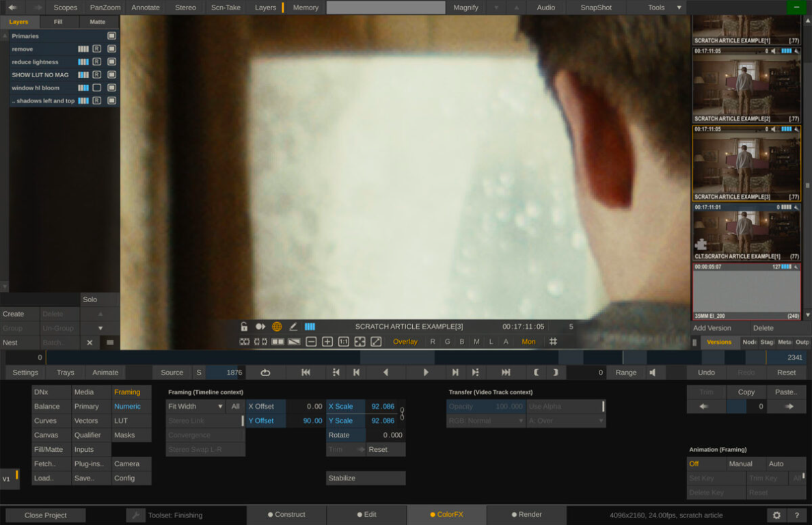Play forward
Image resolution: width=812 pixels, height=525 pixels.
pos(426,373)
